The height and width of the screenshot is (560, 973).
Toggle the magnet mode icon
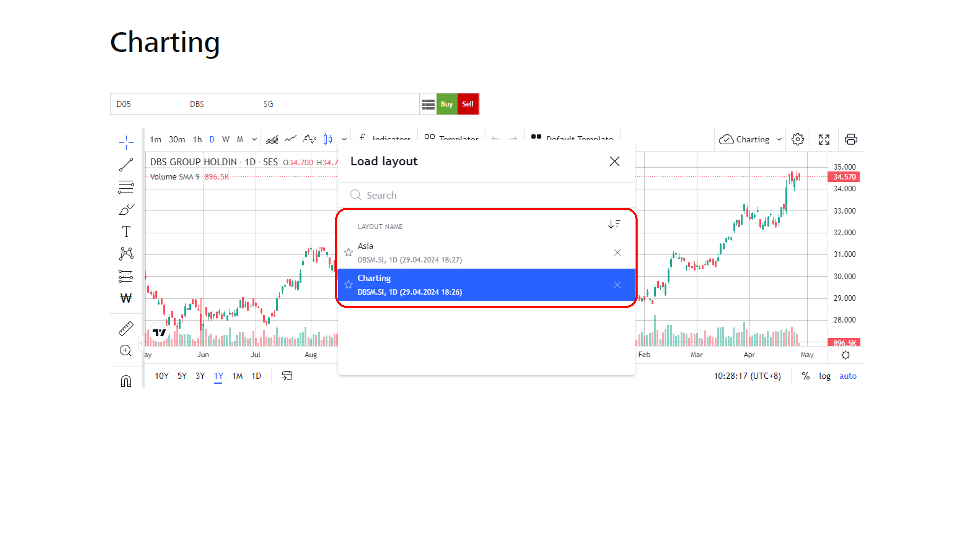pos(126,381)
